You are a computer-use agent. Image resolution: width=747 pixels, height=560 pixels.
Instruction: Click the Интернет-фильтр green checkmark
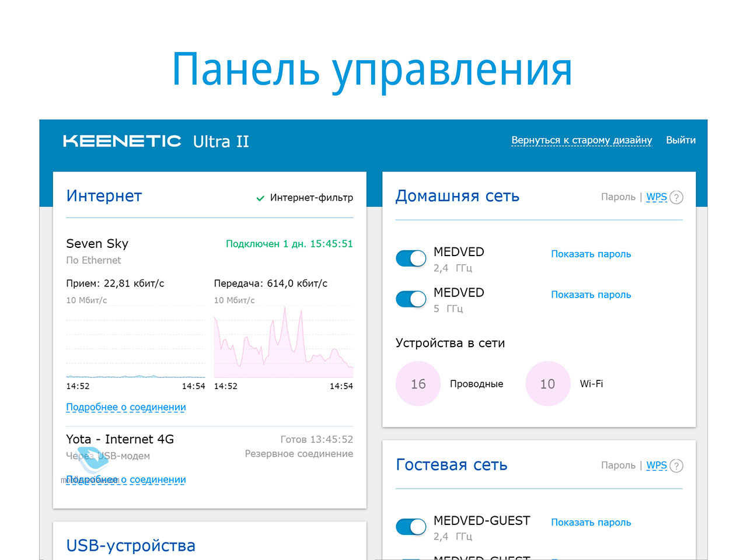click(260, 198)
